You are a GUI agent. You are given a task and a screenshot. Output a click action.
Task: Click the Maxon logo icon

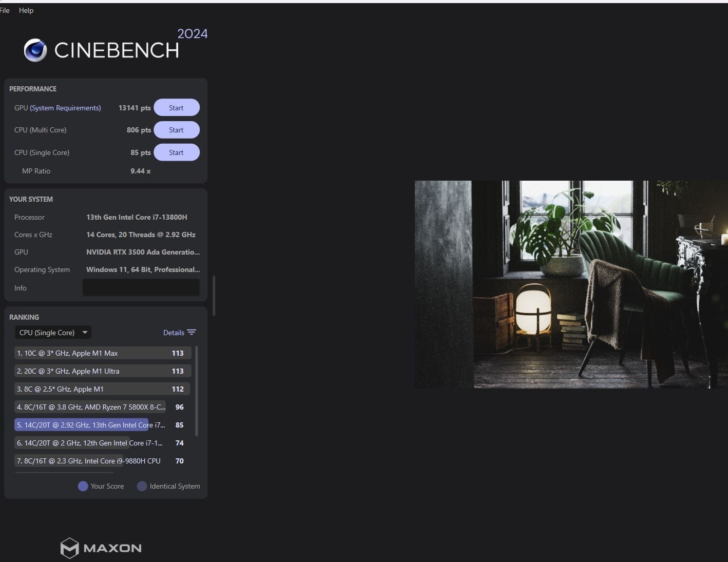pyautogui.click(x=69, y=548)
